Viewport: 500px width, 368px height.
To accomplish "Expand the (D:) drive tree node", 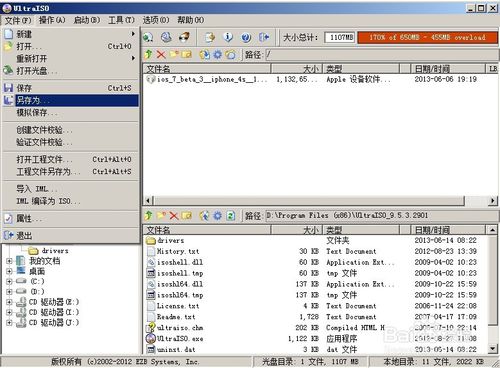I will (9, 292).
